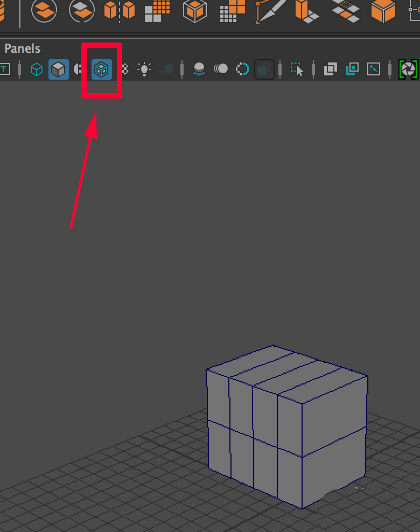Click the Bridge tool shelf icon
Screen dimensions: 420x532
pos(346,10)
